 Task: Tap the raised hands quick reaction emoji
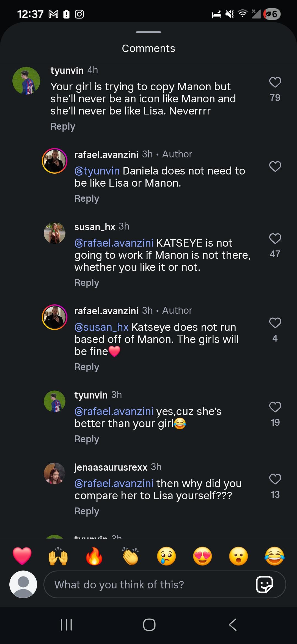[x=58, y=556]
